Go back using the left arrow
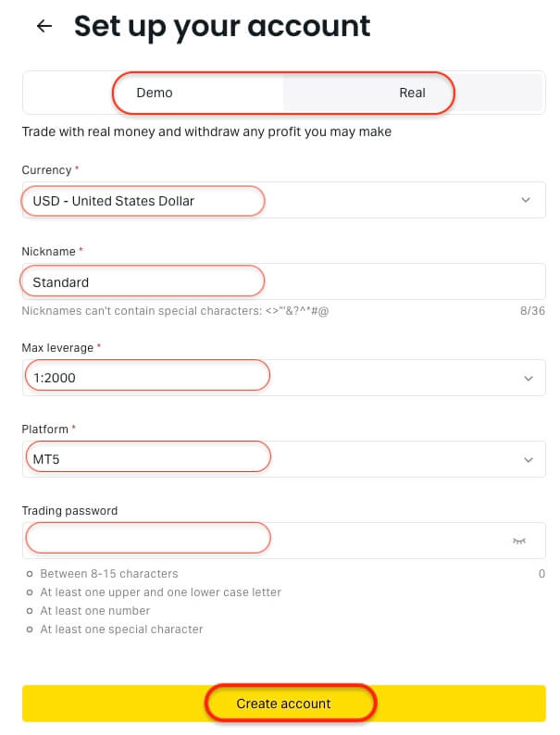Screen dimensions: 560x735 click(x=44, y=27)
